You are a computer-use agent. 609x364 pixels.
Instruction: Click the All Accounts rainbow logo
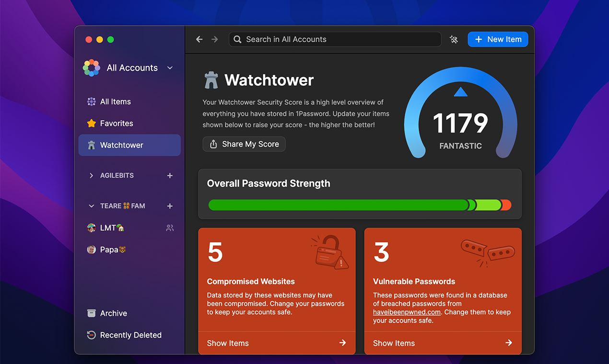[x=91, y=68]
